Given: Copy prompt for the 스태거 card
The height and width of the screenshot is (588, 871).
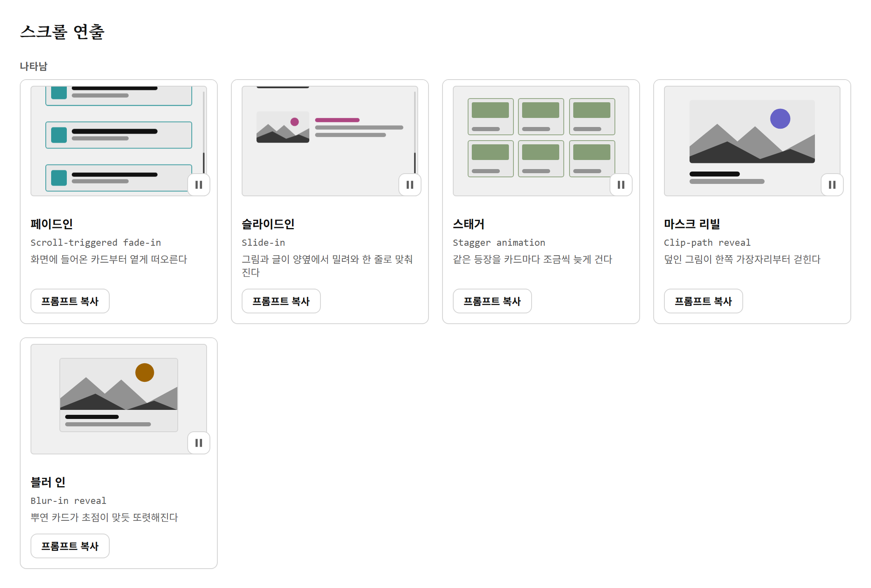Looking at the screenshot, I should (x=492, y=301).
